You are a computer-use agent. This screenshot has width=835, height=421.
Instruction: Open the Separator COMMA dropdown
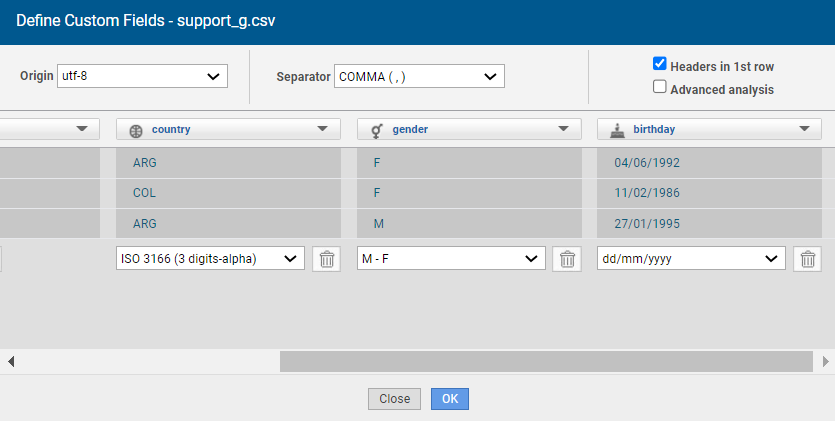[419, 76]
